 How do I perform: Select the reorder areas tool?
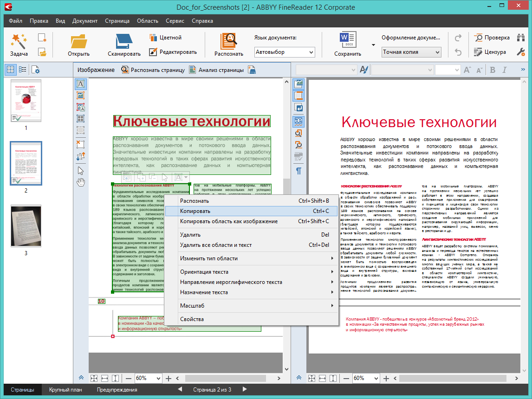coord(80,156)
